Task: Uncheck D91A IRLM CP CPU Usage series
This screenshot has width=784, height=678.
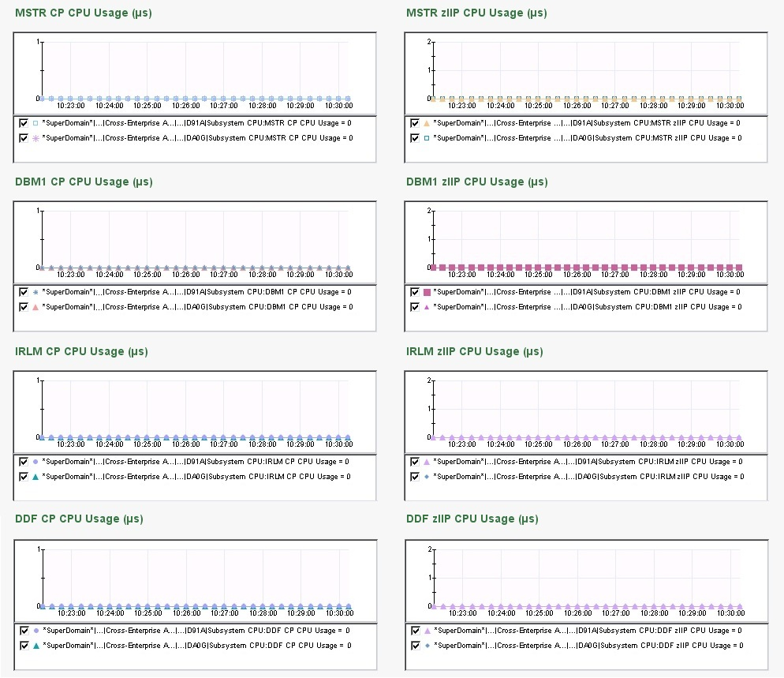Action: click(24, 462)
